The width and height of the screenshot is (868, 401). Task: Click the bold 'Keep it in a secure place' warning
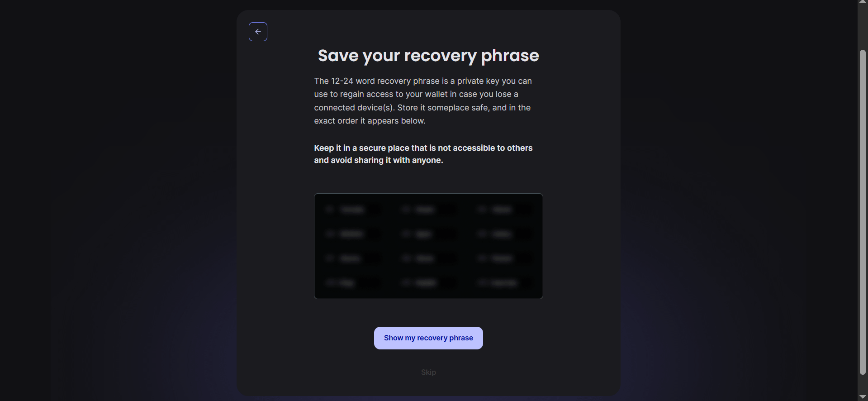click(x=423, y=154)
